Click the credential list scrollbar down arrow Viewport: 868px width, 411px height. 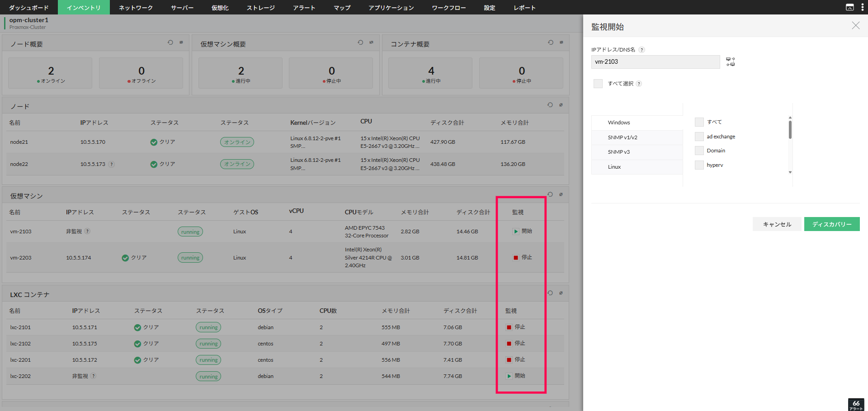tap(790, 172)
